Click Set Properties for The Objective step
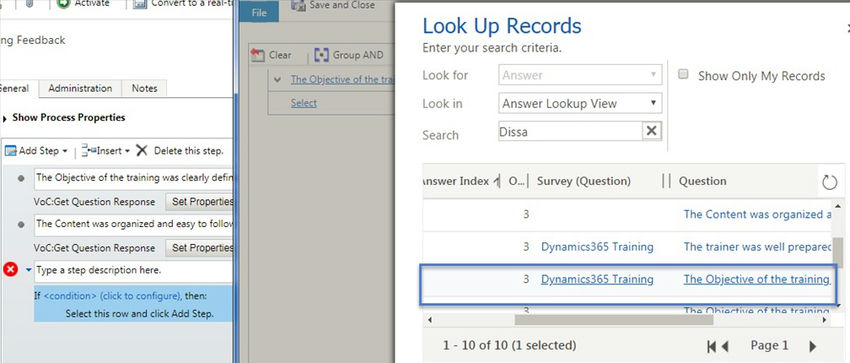The height and width of the screenshot is (363, 850). (x=199, y=202)
